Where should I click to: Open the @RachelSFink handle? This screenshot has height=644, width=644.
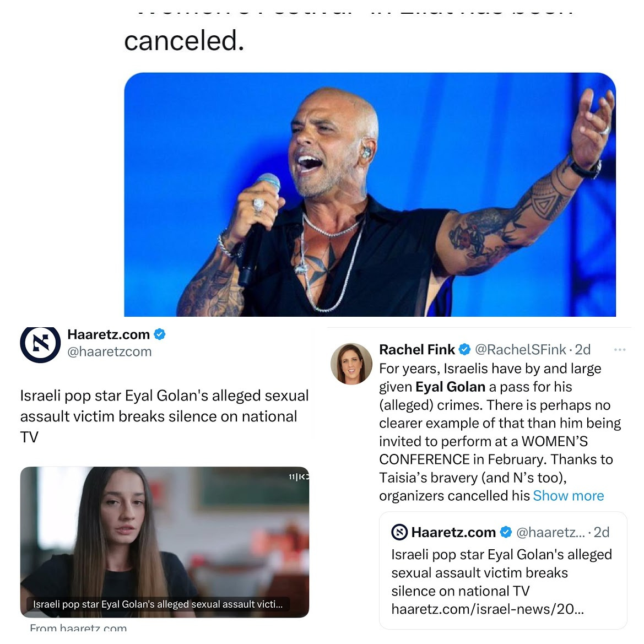click(x=521, y=349)
